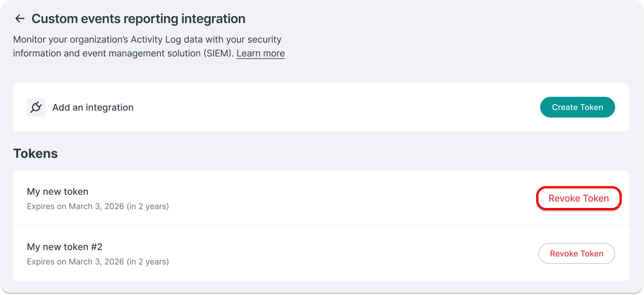Click first token's expiry date text

tap(98, 206)
